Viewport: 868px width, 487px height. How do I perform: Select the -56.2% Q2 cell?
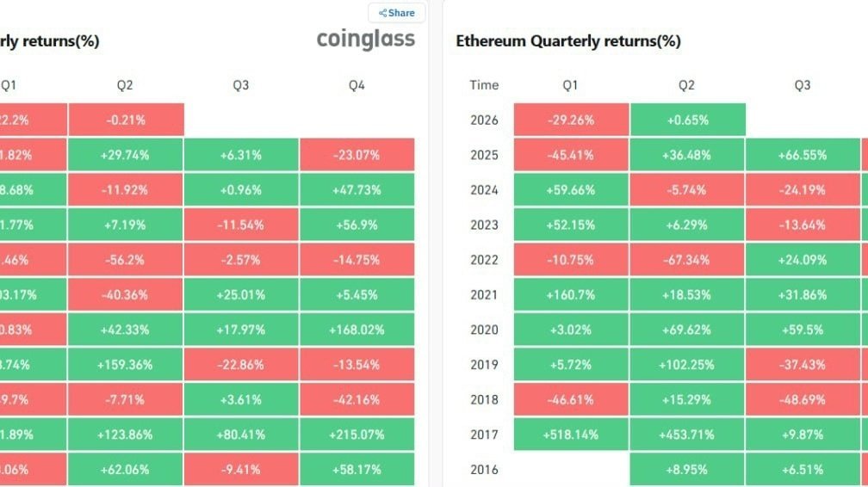click(x=126, y=260)
